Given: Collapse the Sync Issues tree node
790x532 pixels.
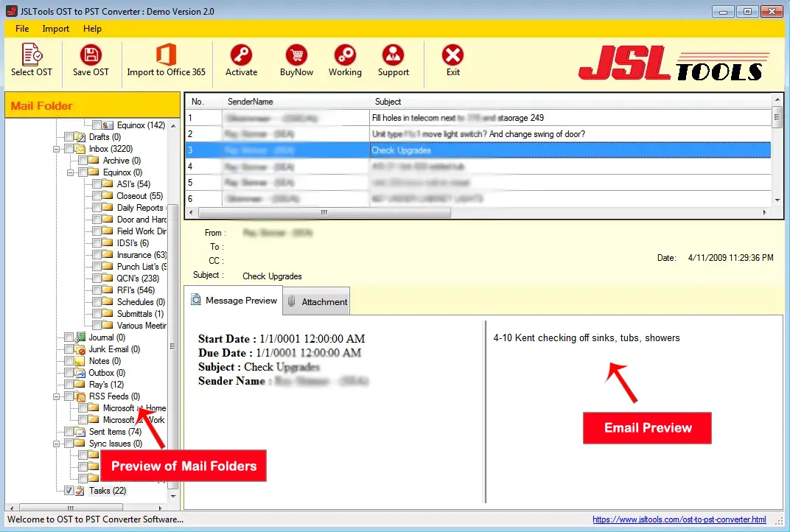Looking at the screenshot, I should 56,444.
